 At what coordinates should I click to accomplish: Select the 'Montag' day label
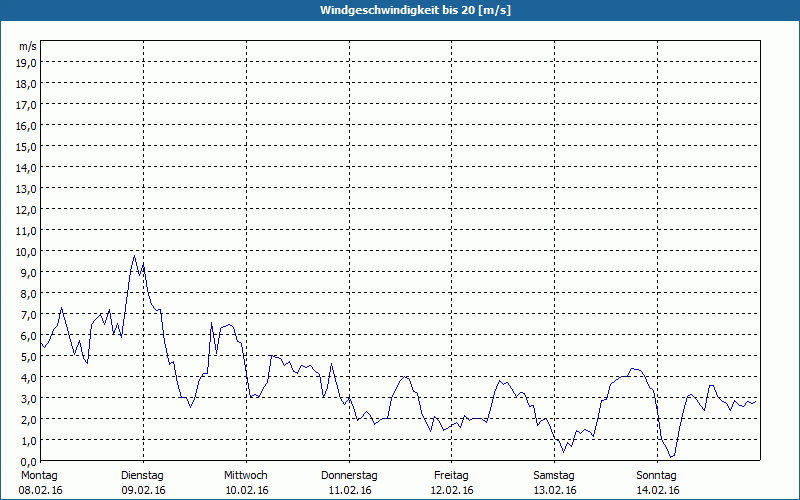pos(39,475)
